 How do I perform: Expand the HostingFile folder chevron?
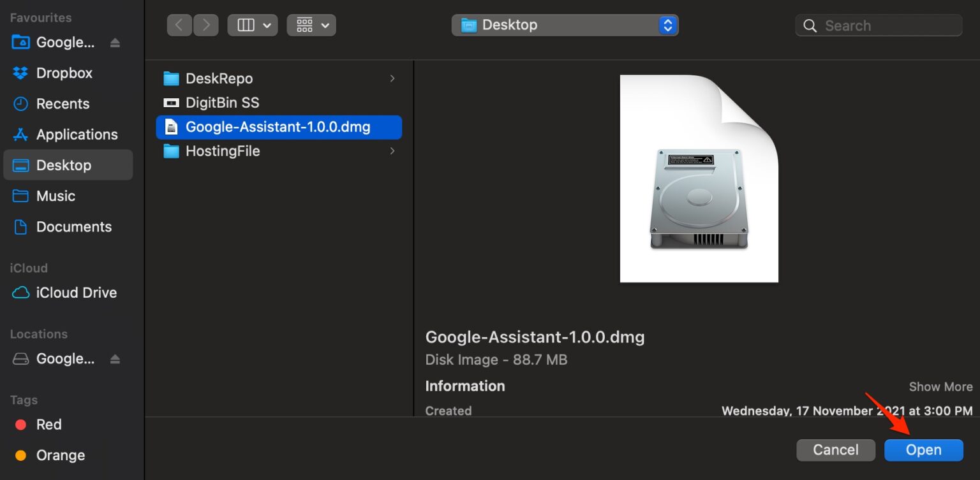tap(393, 151)
